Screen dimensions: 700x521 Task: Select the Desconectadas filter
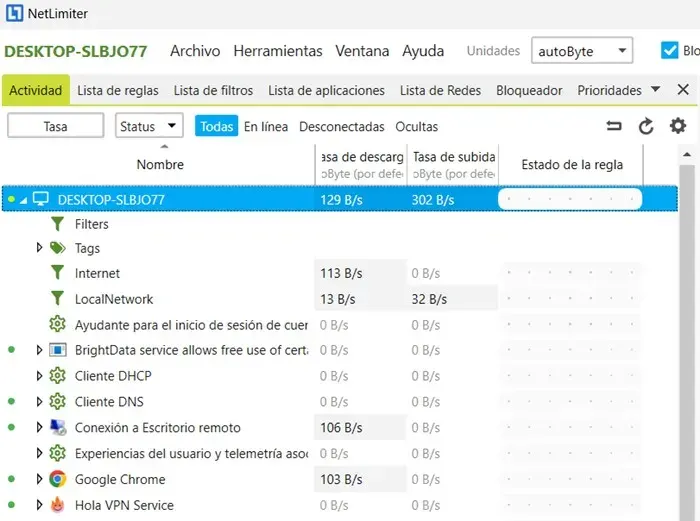coord(342,127)
